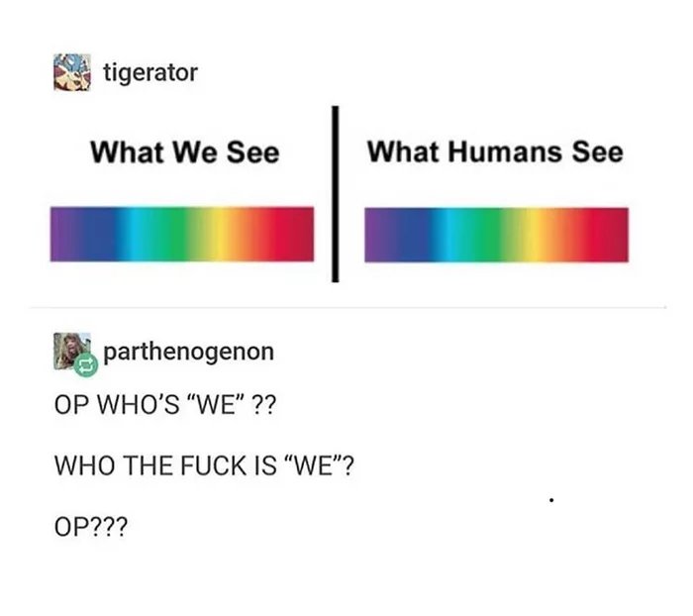Click the 'WHO THE FUCK IS "WE"?' line
The width and height of the screenshot is (693, 616).
204,465
